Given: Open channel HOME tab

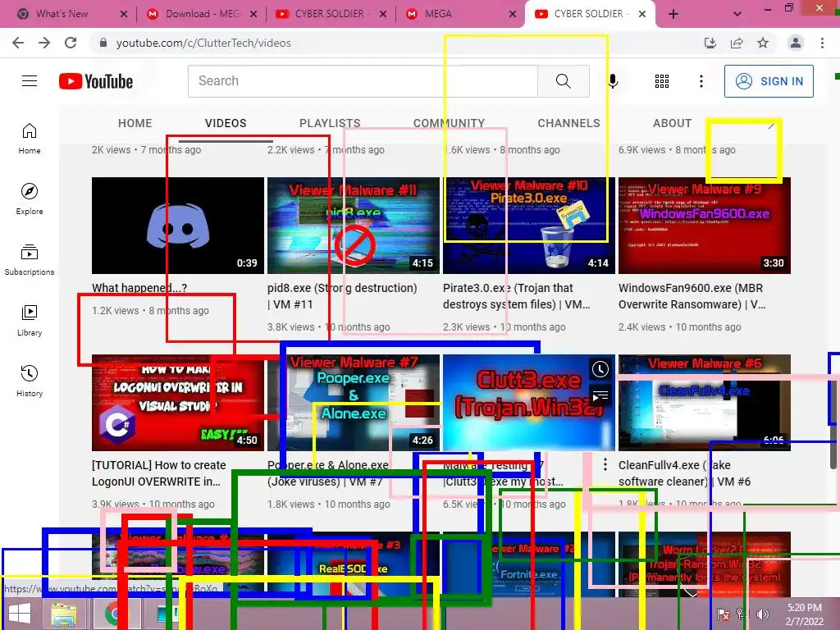Looking at the screenshot, I should [x=135, y=123].
